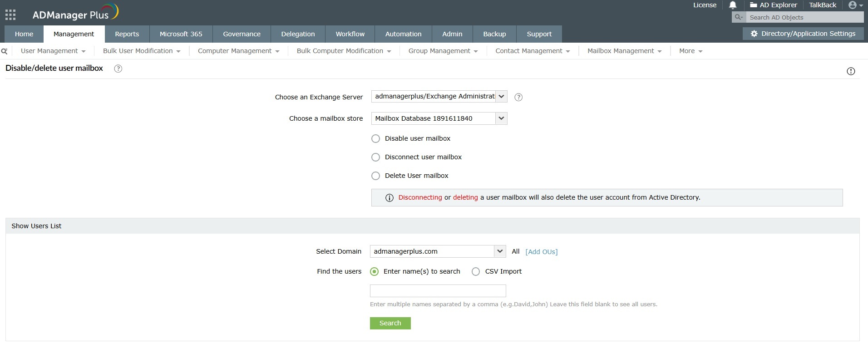
Task: Open the Admin tab
Action: (x=453, y=34)
